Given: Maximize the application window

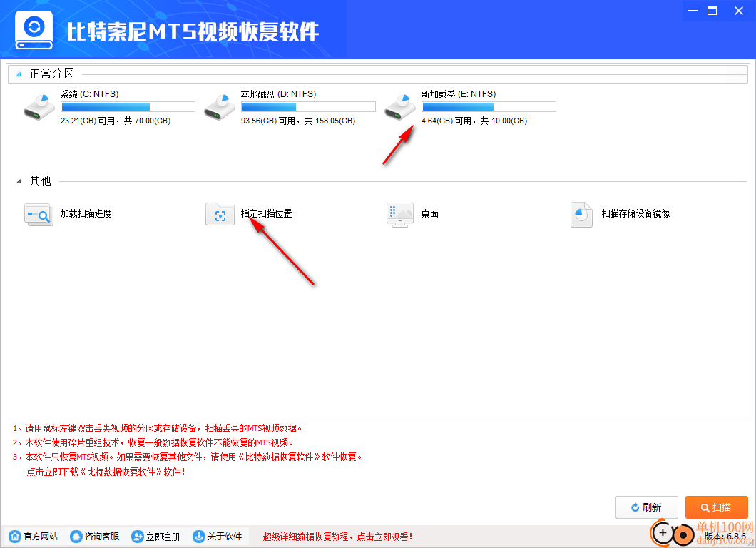Looking at the screenshot, I should [712, 11].
